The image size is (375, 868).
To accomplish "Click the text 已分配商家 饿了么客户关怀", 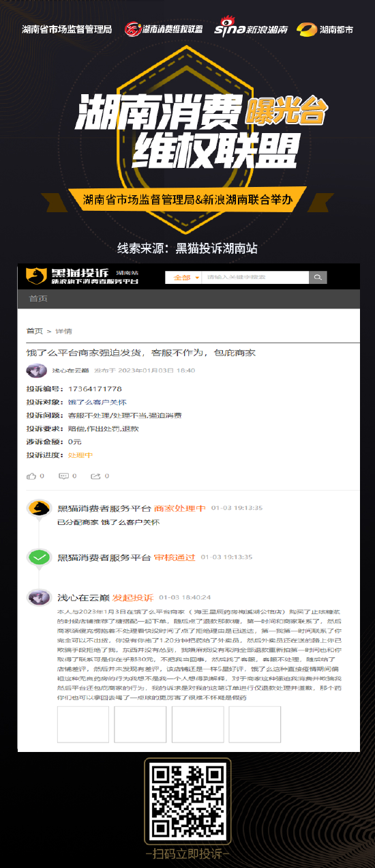I will [108, 522].
